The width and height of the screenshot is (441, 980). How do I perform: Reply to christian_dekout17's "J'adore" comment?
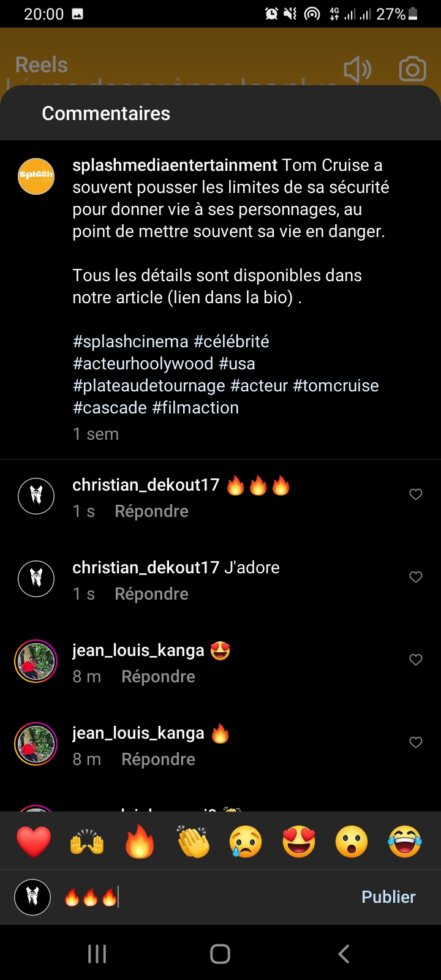coord(151,594)
